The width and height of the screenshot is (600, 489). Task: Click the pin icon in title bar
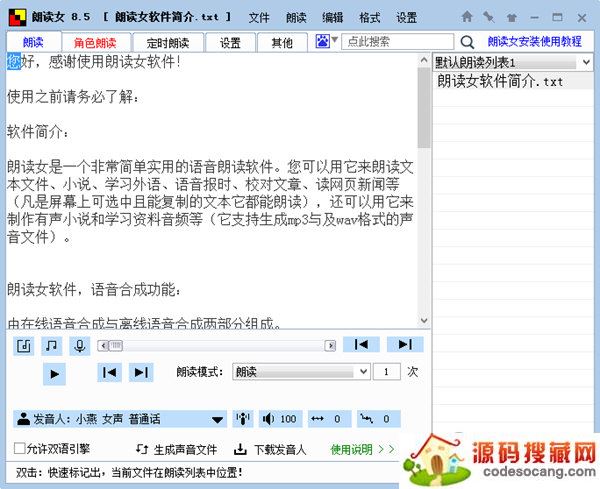pyautogui.click(x=489, y=17)
